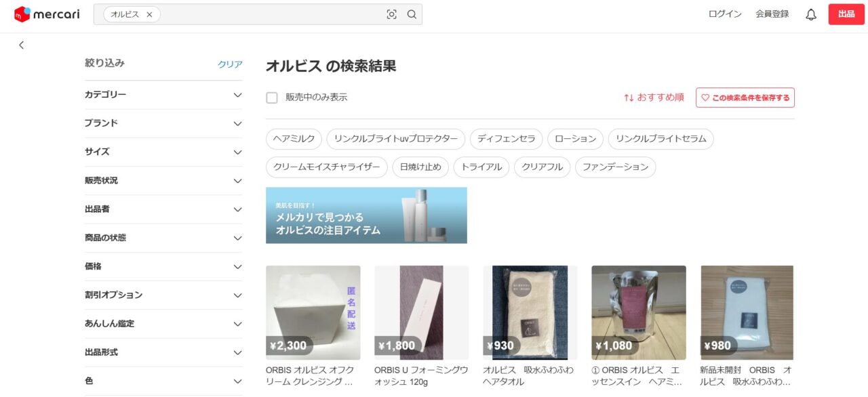This screenshot has width=868, height=397.
Task: Click title オルビス 吸水ふわふわヘアタオル
Action: (528, 376)
